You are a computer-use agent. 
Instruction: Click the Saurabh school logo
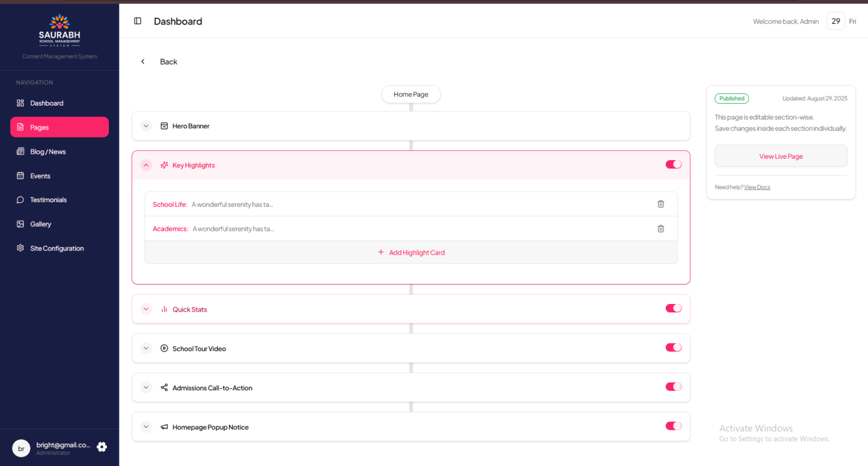click(x=60, y=31)
